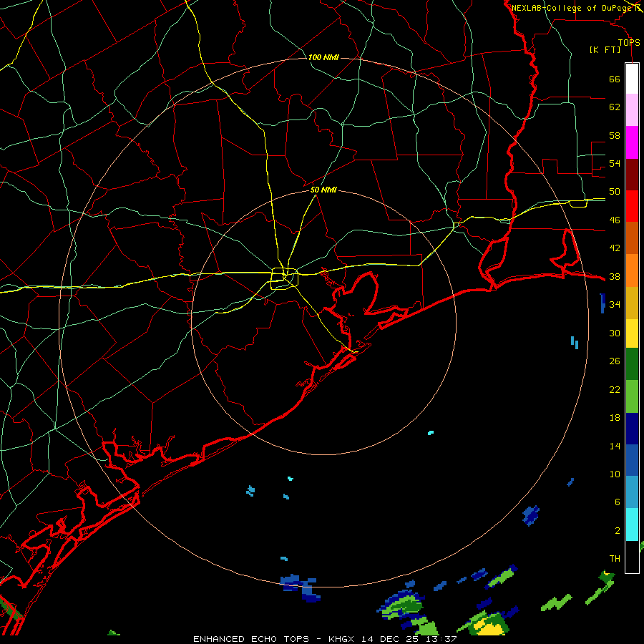Click the "KHGX" radar site identifier
Viewport: 644px width, 644px height.
(x=341, y=639)
